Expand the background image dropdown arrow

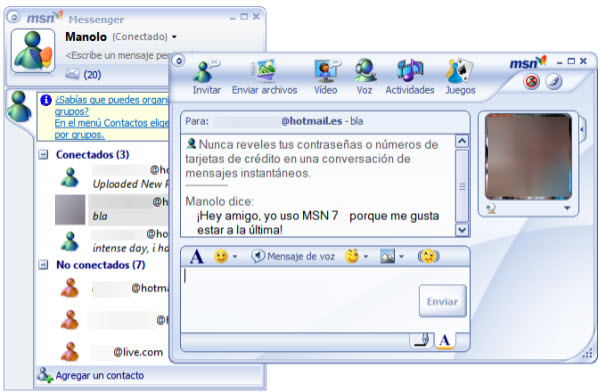coord(401,256)
